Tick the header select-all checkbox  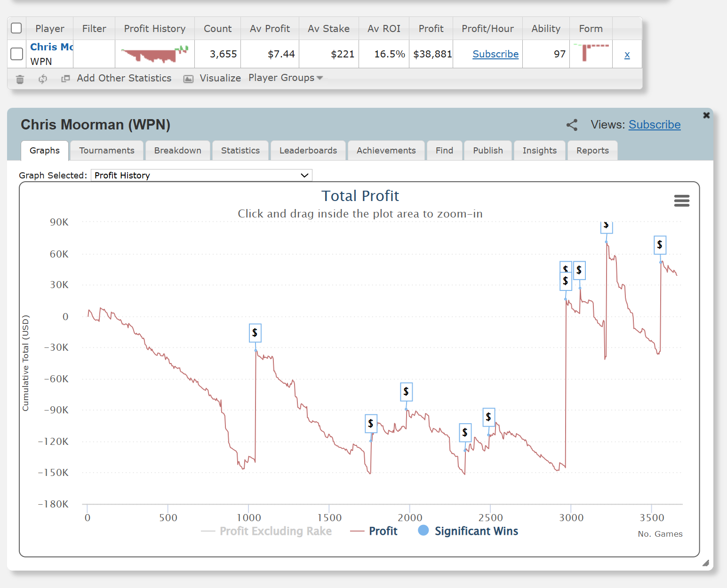point(16,28)
